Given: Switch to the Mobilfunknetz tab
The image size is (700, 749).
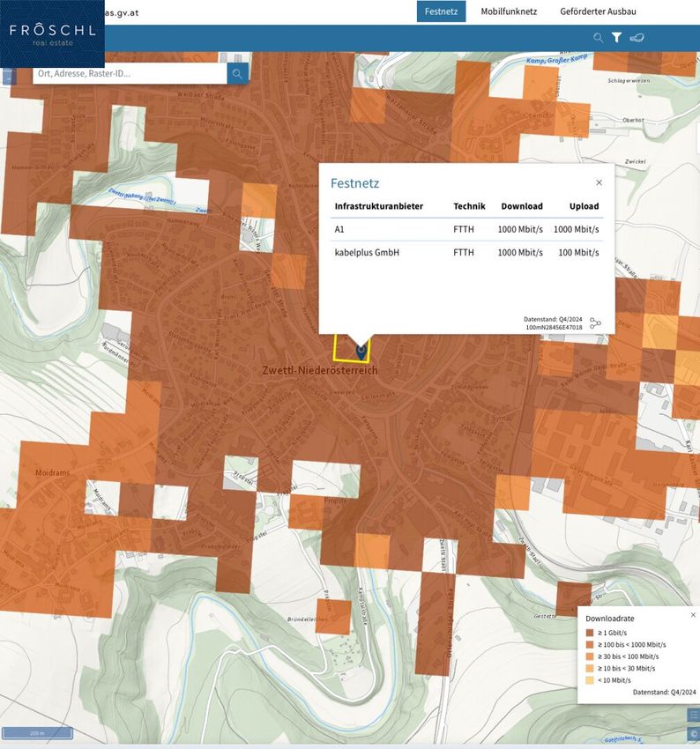Looking at the screenshot, I should (509, 11).
